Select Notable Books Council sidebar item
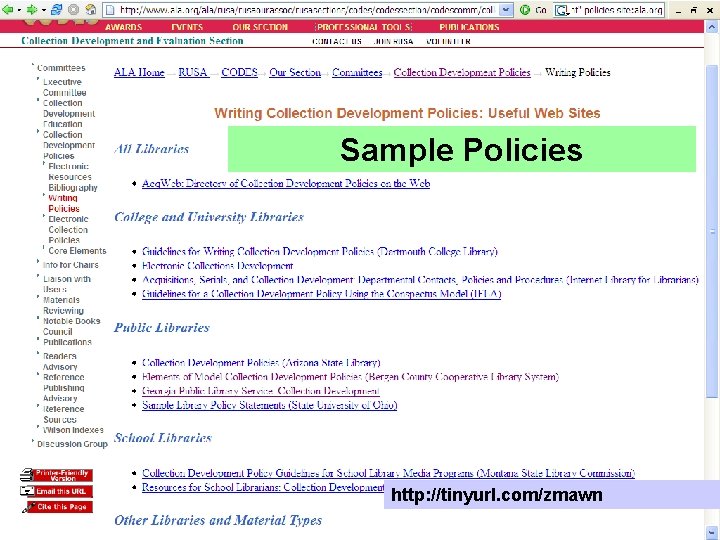Viewport: 720px width, 540px height. [71, 326]
